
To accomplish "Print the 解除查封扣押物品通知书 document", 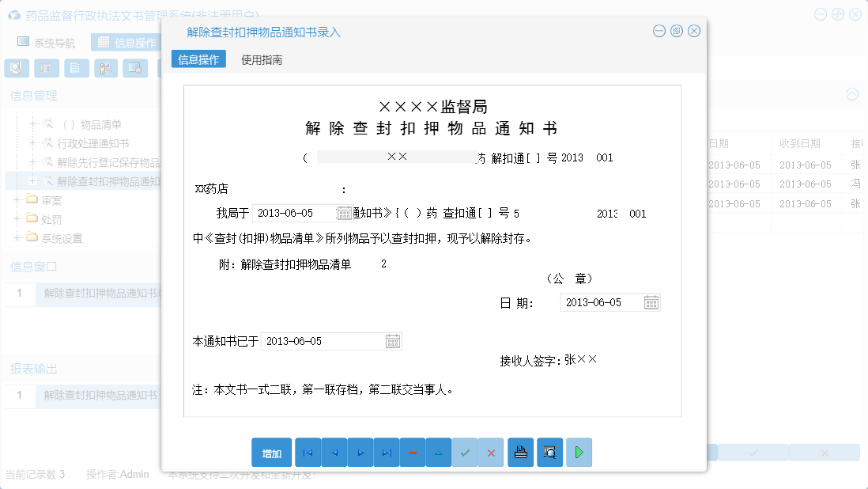I will pos(520,452).
